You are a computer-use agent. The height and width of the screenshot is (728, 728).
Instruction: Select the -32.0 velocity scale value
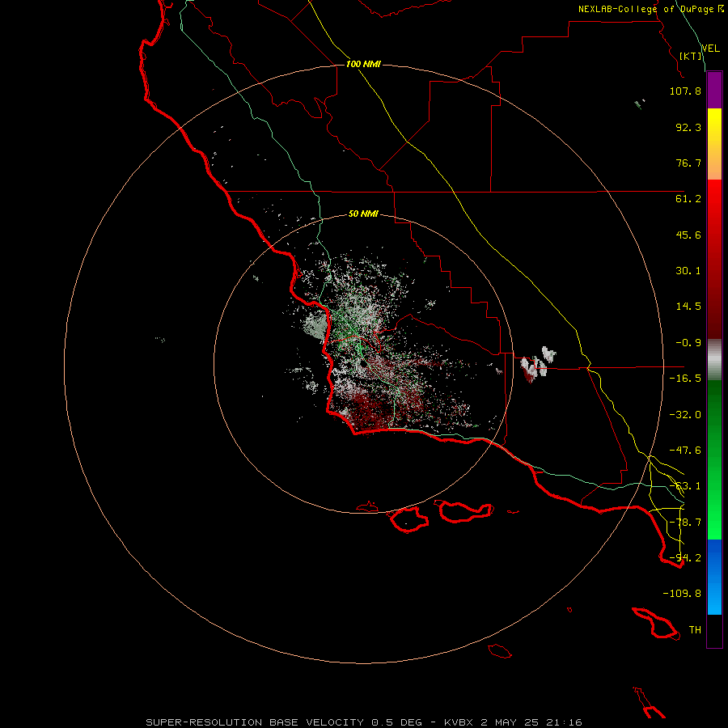pyautogui.click(x=685, y=415)
